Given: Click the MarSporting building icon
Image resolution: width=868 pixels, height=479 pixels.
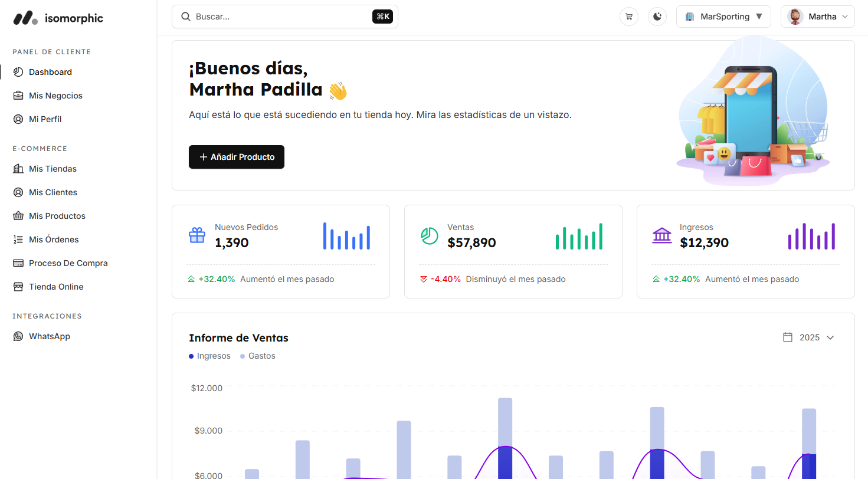Looking at the screenshot, I should [690, 17].
